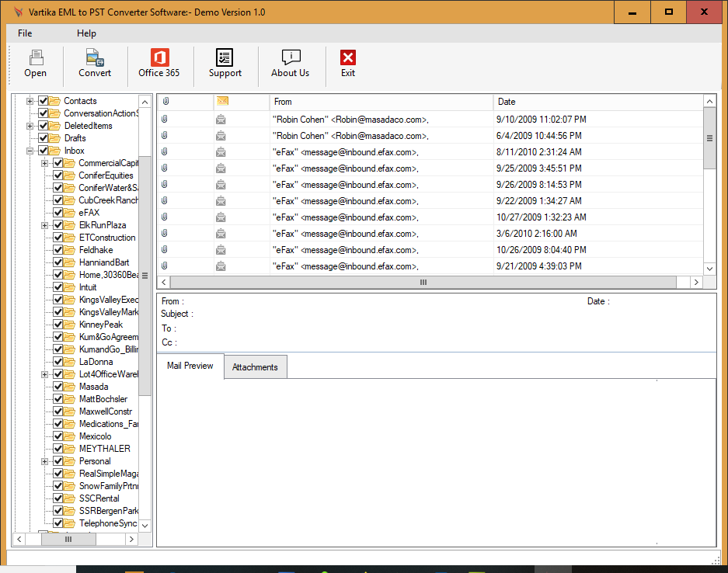Click mail icon of 10/26/2009 eFax message
The height and width of the screenshot is (573, 728).
click(x=221, y=249)
